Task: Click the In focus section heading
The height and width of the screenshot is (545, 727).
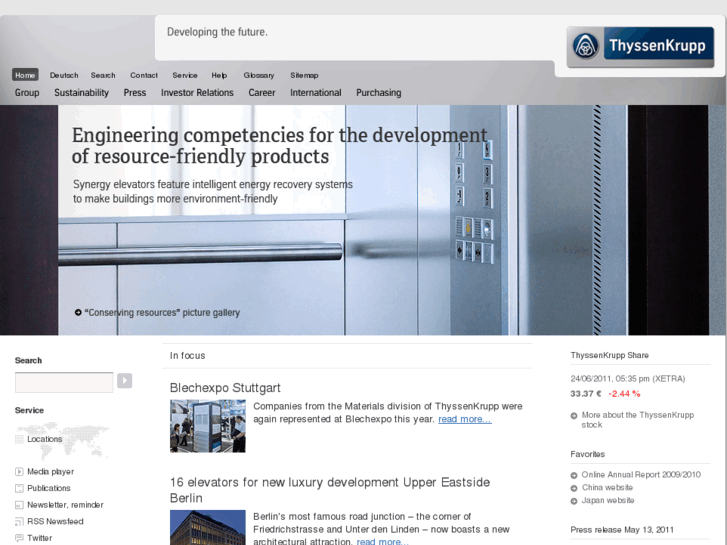Action: pos(187,356)
